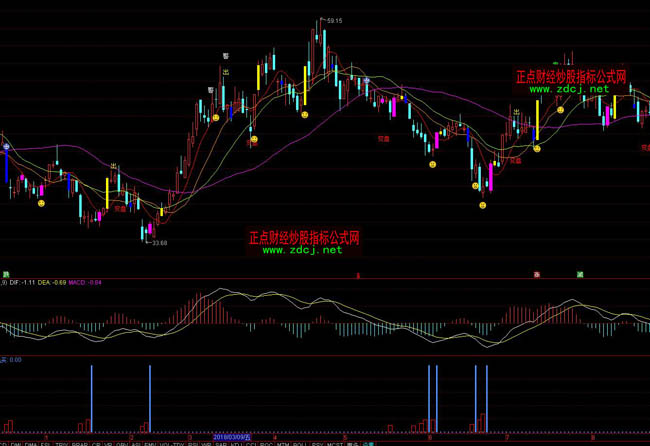Click the center www.zdcj.net watermark link
This screenshot has width=650, height=446.
(x=302, y=250)
